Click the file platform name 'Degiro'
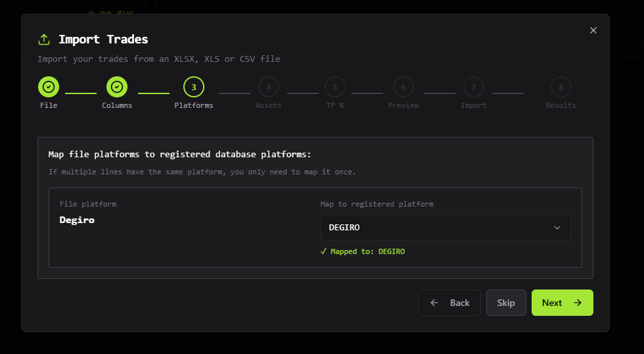644x354 pixels. point(77,220)
